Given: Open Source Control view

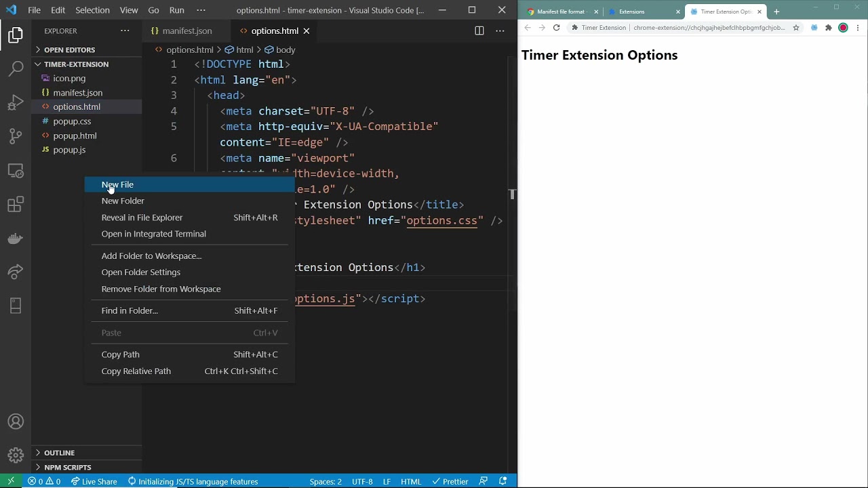Looking at the screenshot, I should point(16,136).
